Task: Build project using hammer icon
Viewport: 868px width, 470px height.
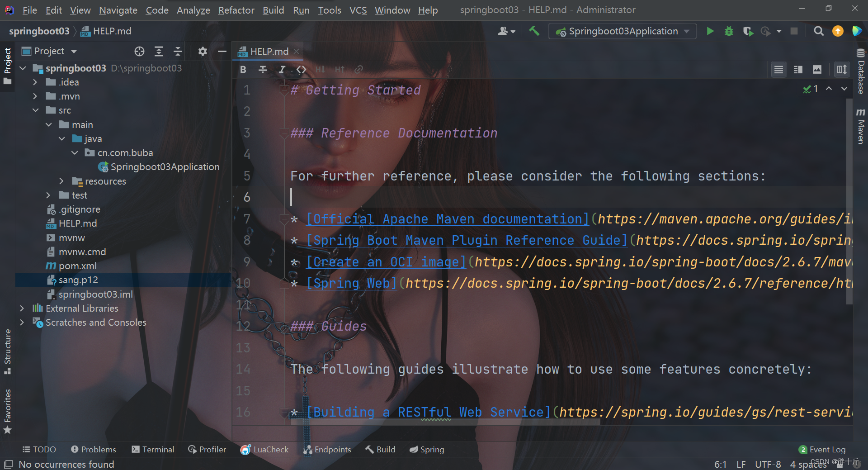Action: point(534,31)
